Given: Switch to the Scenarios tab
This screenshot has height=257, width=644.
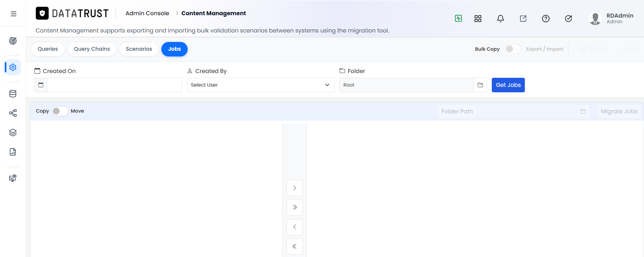Looking at the screenshot, I should point(139,49).
